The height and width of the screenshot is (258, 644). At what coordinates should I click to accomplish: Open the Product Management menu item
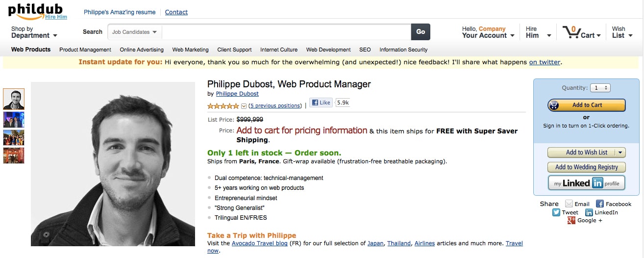85,50
